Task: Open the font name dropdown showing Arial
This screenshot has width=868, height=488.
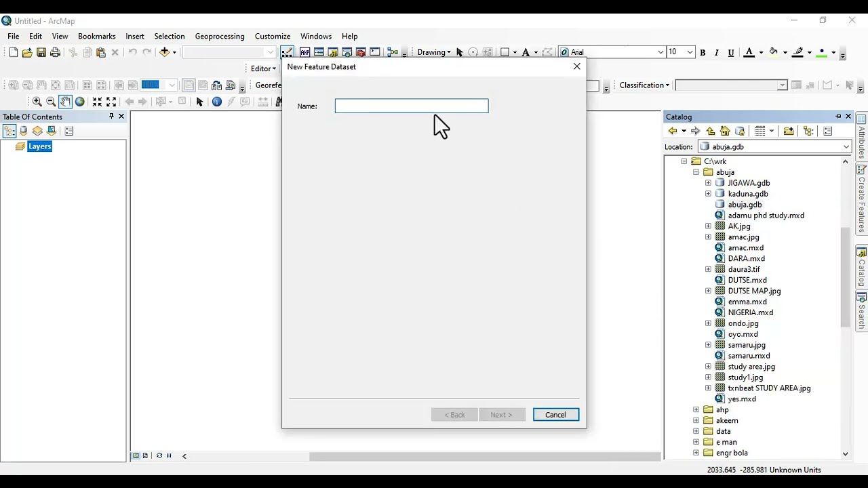Action: tap(660, 52)
